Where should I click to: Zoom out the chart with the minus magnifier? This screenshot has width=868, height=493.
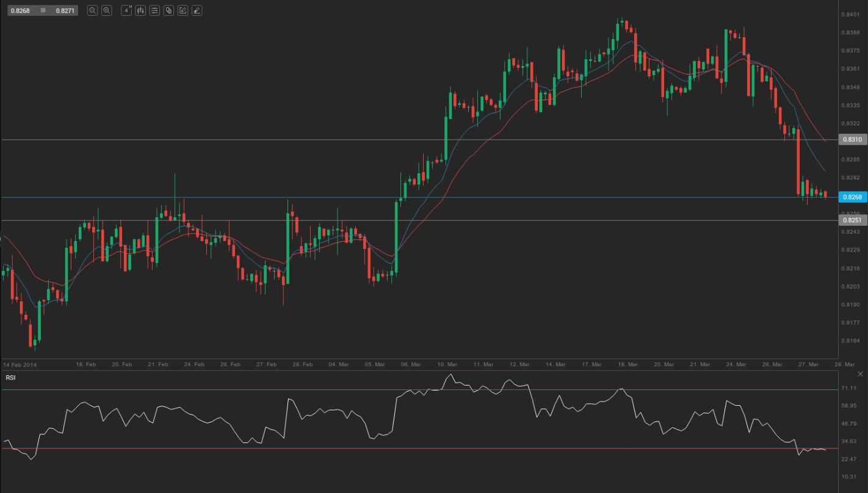(x=92, y=10)
